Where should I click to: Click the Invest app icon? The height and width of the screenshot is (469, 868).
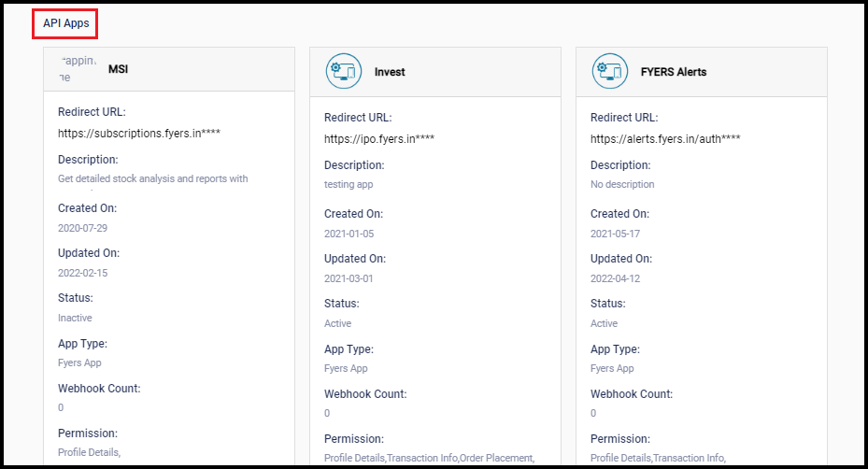click(343, 71)
